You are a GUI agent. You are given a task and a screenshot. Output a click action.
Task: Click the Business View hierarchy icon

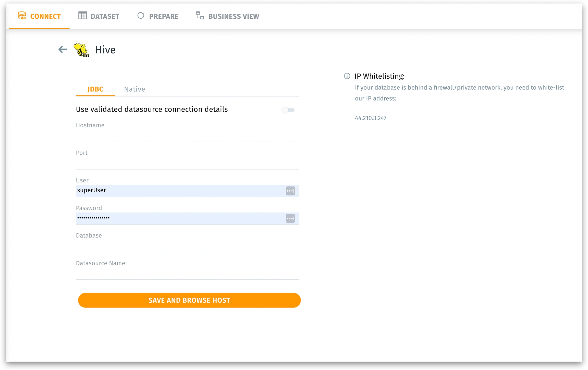tap(200, 16)
